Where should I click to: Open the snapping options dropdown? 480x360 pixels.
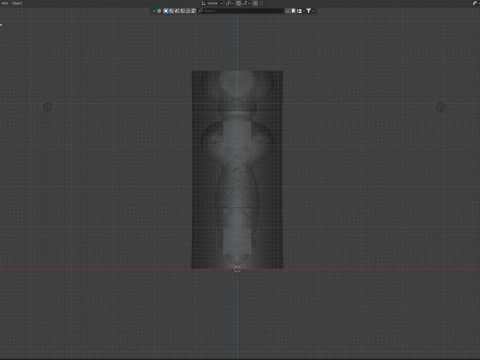[246, 3]
